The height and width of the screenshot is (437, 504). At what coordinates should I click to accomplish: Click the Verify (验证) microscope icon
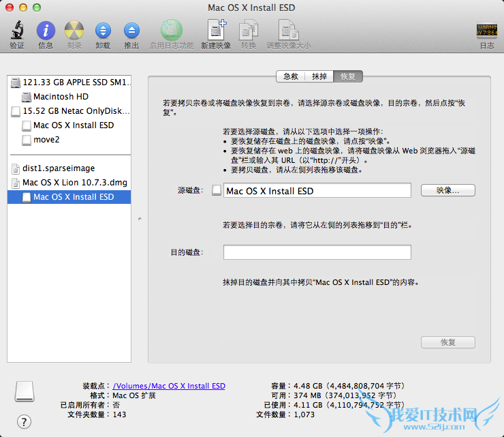point(17,30)
